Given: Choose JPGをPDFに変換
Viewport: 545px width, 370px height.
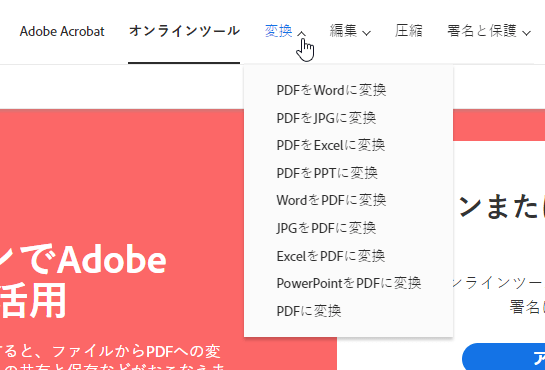Looking at the screenshot, I should 326,228.
